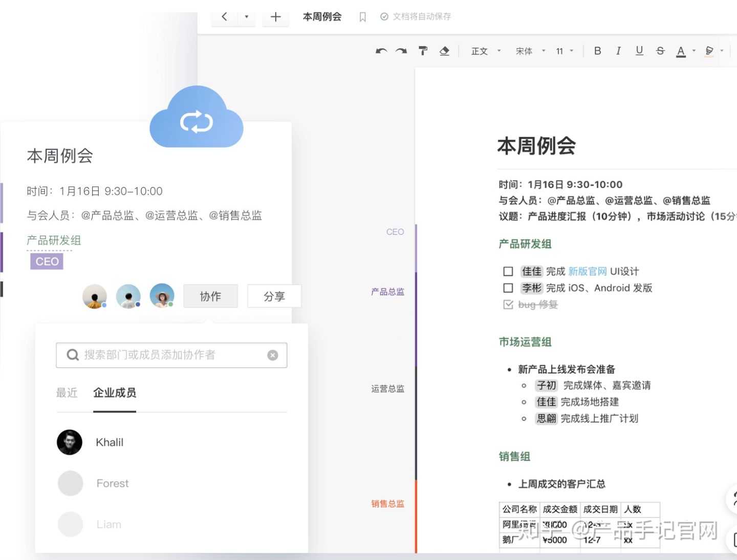Switch to the 最近 tab
737x560 pixels.
click(x=67, y=393)
